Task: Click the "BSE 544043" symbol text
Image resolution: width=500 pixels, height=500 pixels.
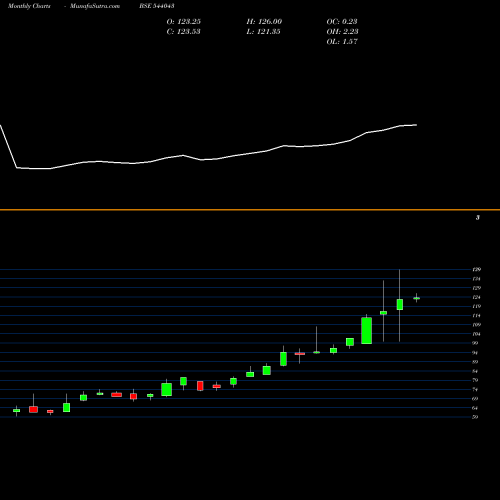Action: (x=157, y=6)
